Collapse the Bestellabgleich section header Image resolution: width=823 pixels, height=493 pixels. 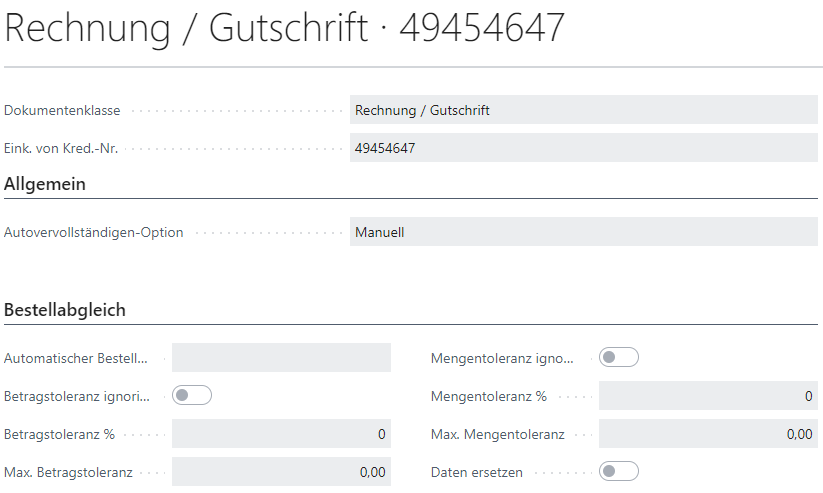(65, 310)
